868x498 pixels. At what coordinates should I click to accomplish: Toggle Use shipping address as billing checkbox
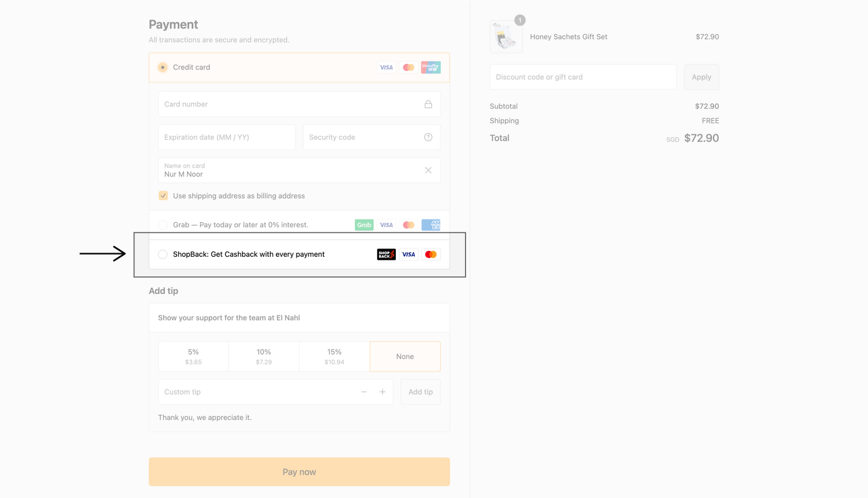163,196
